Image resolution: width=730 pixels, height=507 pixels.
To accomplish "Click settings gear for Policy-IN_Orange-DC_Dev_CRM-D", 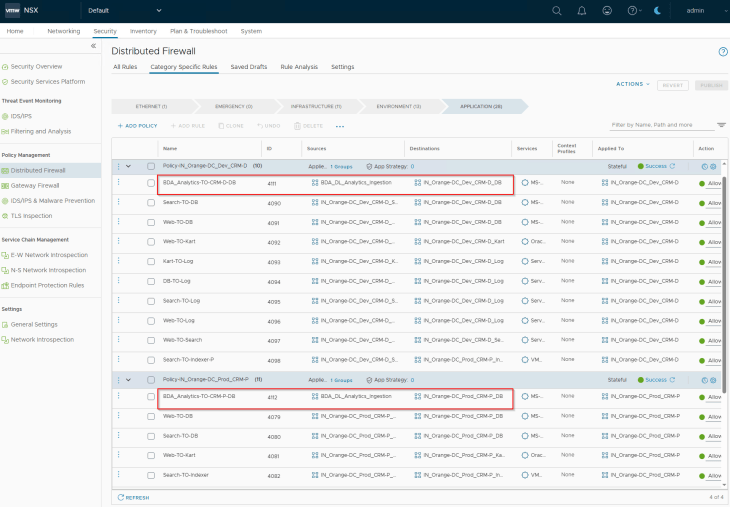I will click(713, 166).
